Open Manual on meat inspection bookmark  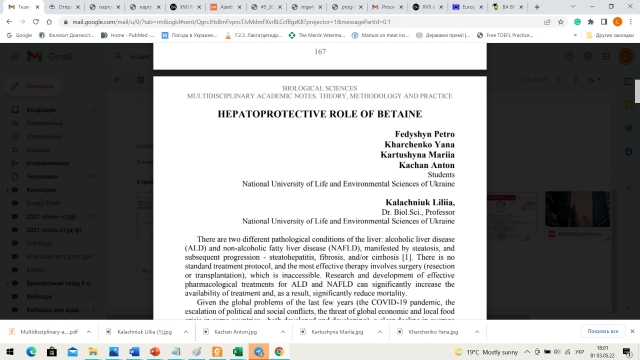pyautogui.click(x=380, y=35)
